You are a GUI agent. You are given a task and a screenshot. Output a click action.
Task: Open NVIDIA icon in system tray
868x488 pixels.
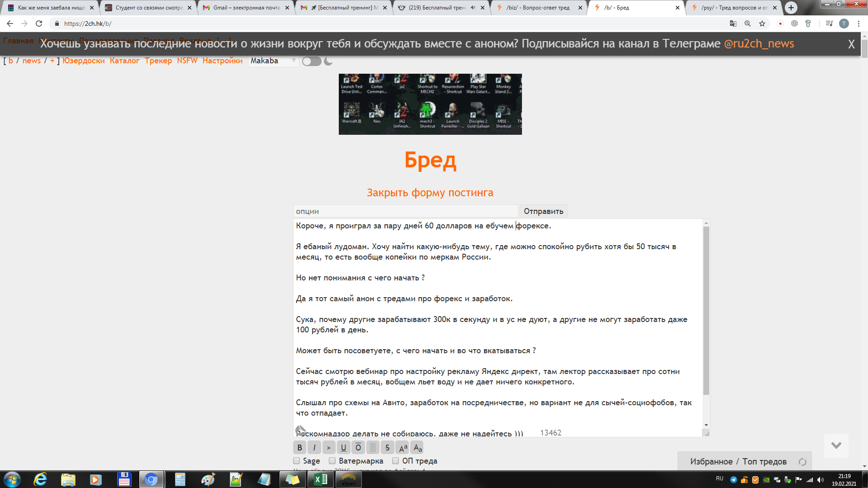766,480
